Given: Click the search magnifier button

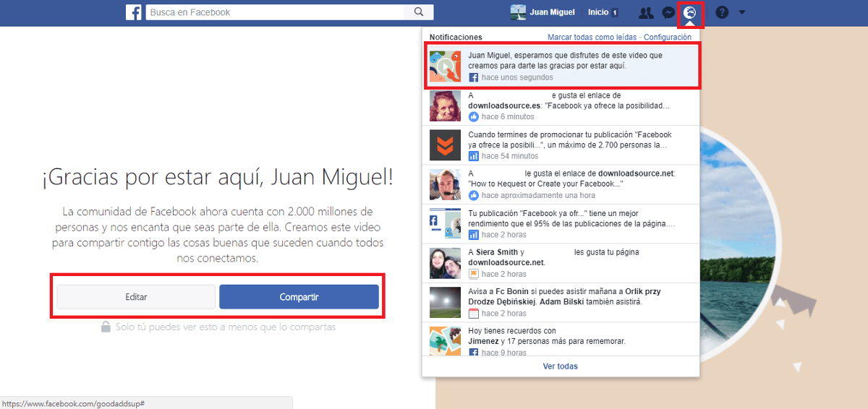Looking at the screenshot, I should click(x=419, y=12).
